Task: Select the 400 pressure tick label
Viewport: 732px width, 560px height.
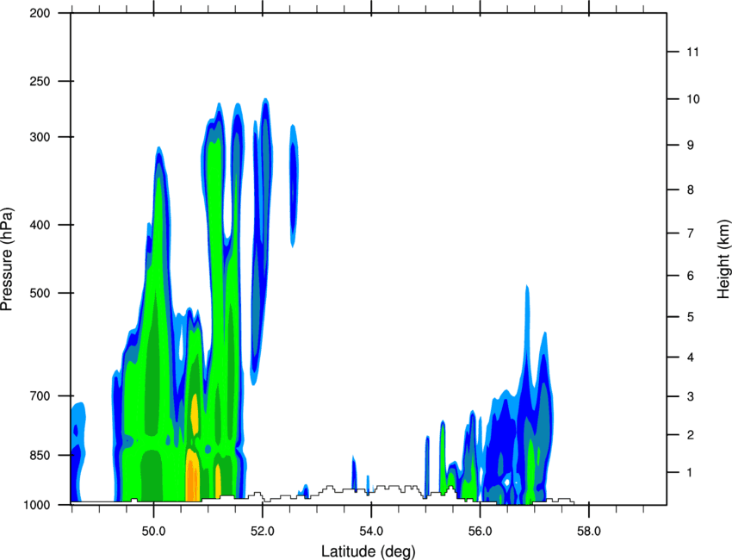Action: click(x=40, y=225)
